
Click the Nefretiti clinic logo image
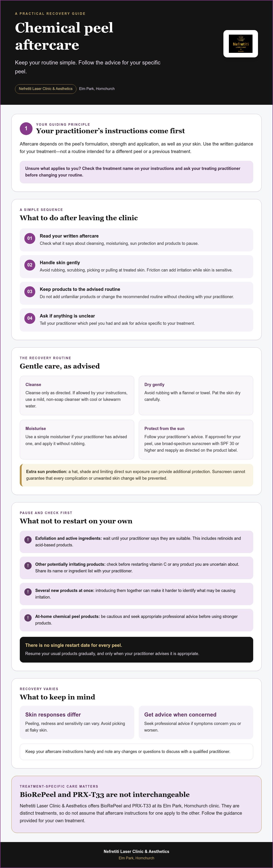tap(240, 44)
